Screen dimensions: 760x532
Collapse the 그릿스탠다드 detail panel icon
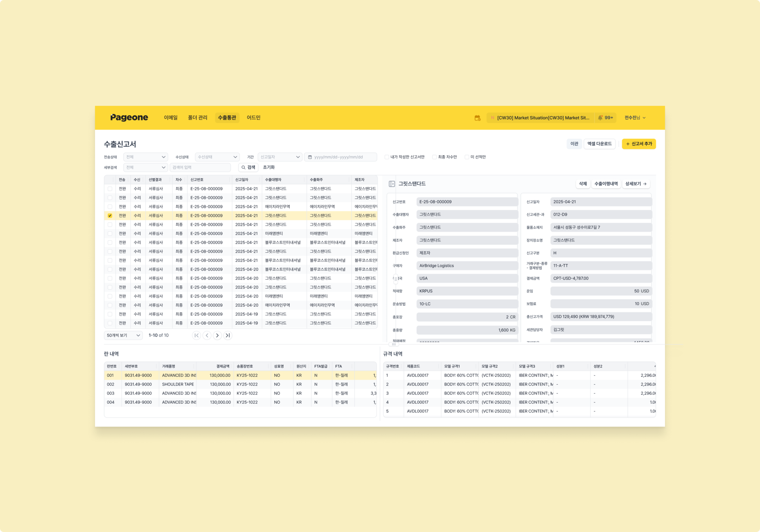pyautogui.click(x=391, y=184)
